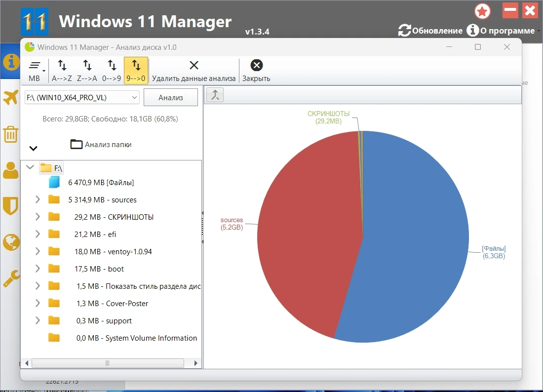Expand the Показать стиль раздела folder node
543x392 pixels.
coord(38,286)
